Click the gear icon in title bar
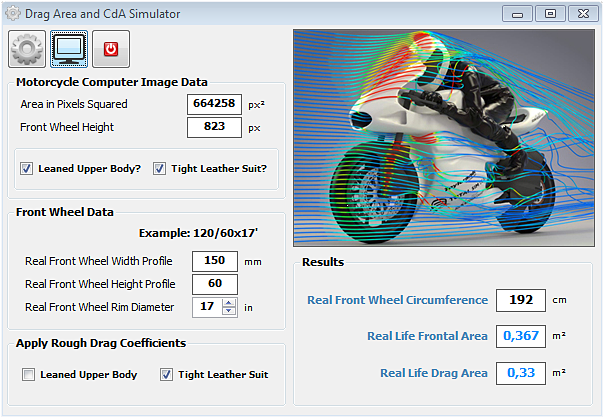 pos(13,13)
